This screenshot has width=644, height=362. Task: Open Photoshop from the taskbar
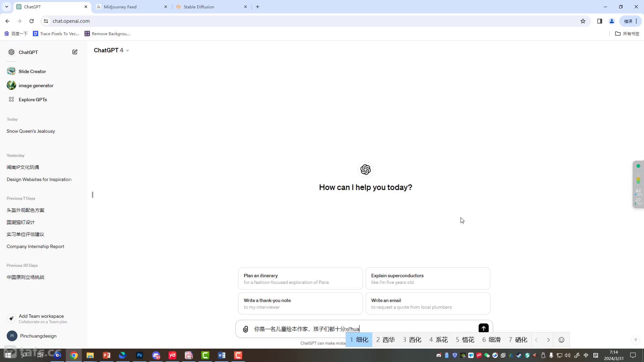click(140, 355)
